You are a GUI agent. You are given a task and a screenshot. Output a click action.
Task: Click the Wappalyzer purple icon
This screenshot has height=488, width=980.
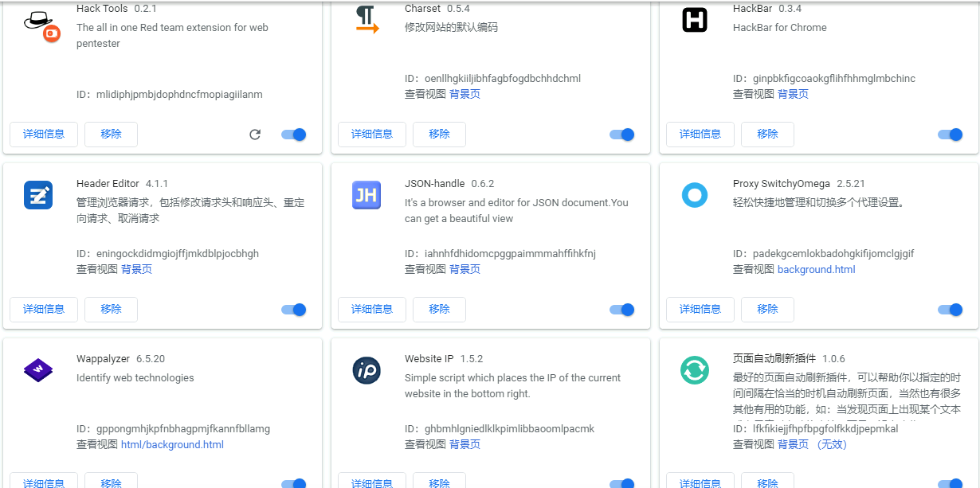38,370
